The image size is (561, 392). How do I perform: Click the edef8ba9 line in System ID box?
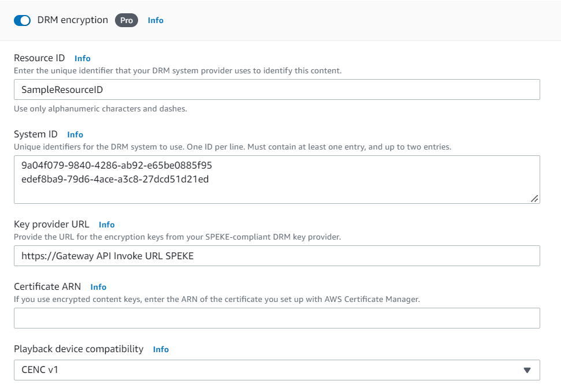click(x=115, y=179)
